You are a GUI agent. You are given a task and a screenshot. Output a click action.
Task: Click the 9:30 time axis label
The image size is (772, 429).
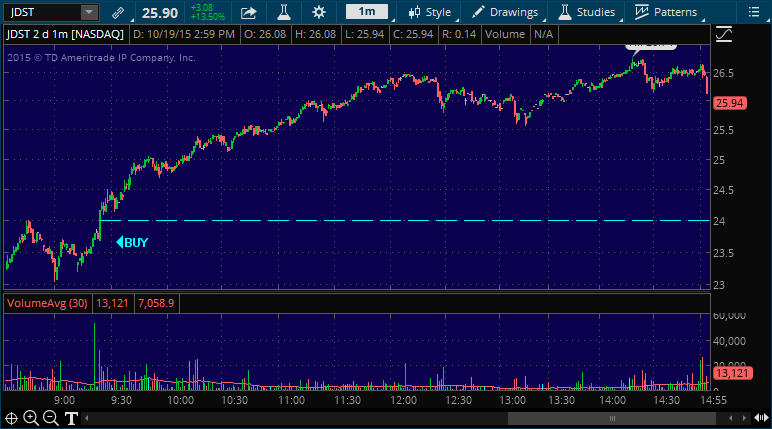click(121, 400)
